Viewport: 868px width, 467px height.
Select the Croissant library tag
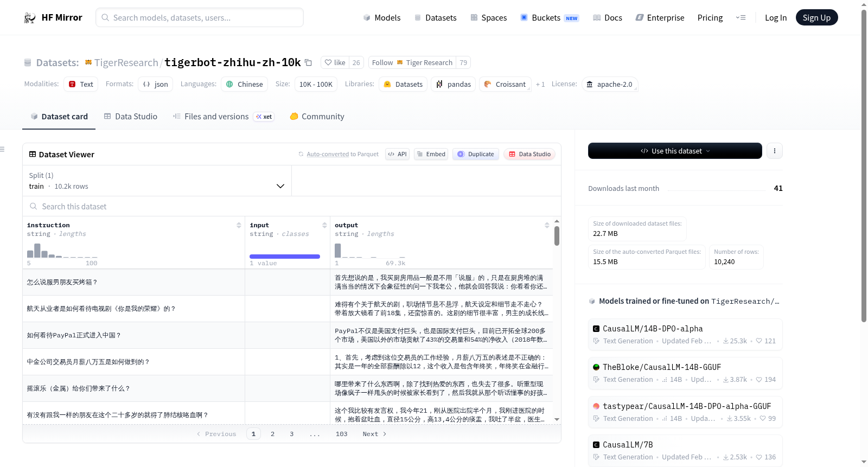coord(505,84)
